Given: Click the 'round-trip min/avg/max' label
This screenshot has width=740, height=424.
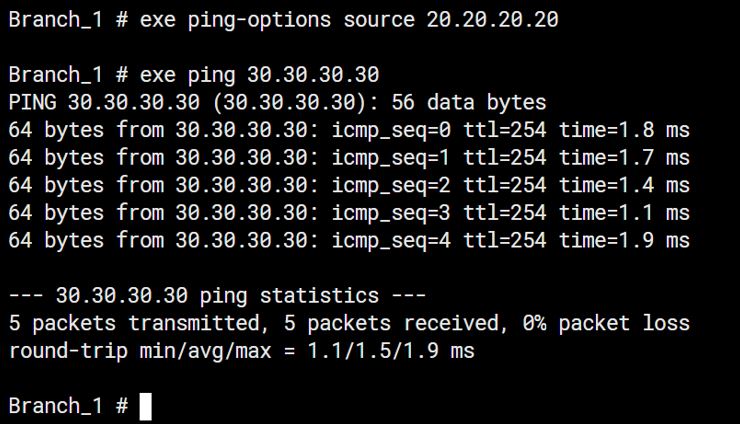Looking at the screenshot, I should click(138, 351).
